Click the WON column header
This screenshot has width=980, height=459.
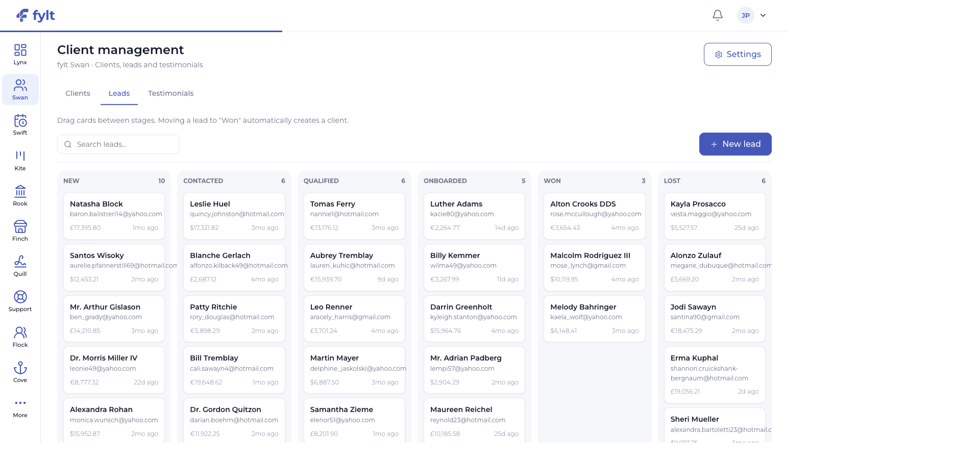552,181
